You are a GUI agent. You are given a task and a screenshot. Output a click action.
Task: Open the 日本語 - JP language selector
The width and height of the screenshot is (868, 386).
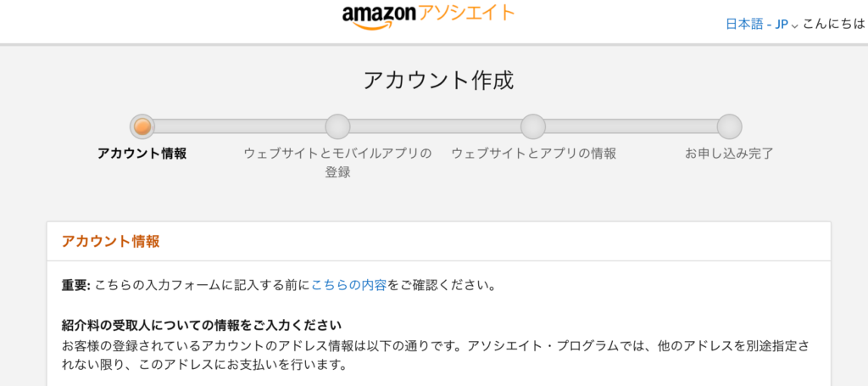757,24
